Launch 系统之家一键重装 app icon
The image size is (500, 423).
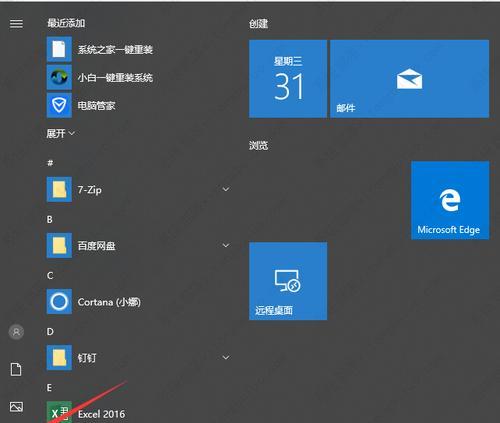[59, 49]
